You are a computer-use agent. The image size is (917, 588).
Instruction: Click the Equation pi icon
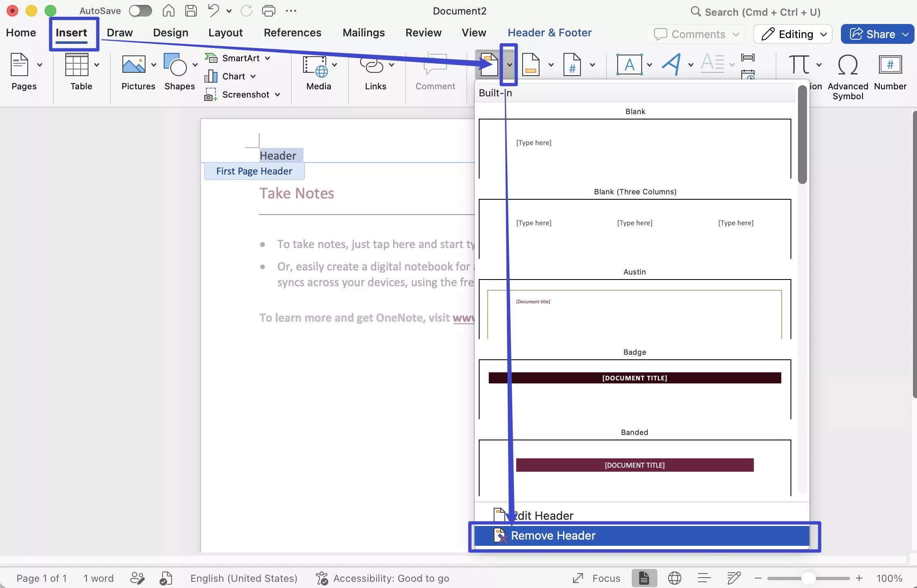pos(799,65)
